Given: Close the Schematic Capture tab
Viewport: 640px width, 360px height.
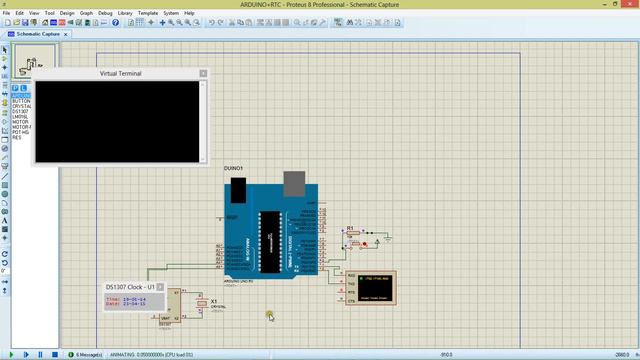Looking at the screenshot, I should tap(65, 35).
